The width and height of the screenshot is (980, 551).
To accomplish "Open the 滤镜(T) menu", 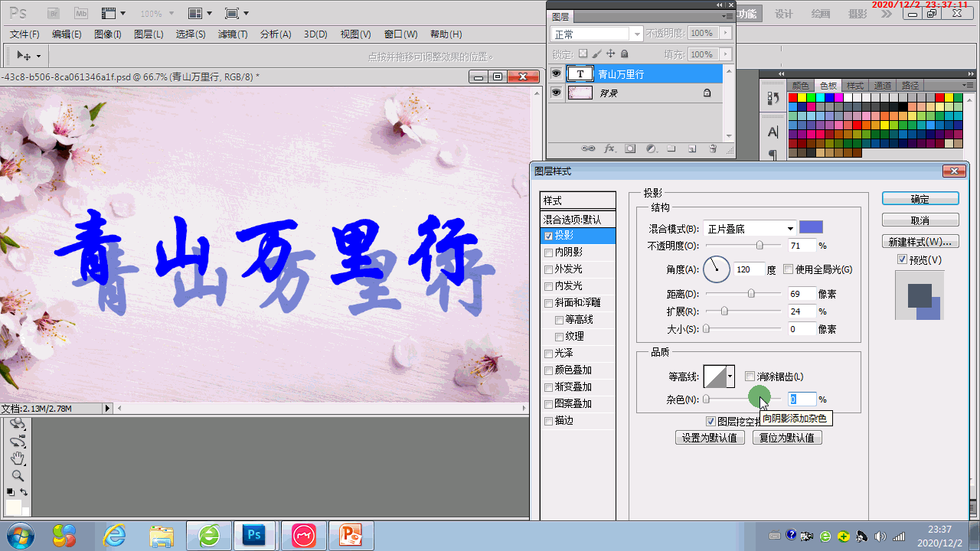I will (233, 34).
